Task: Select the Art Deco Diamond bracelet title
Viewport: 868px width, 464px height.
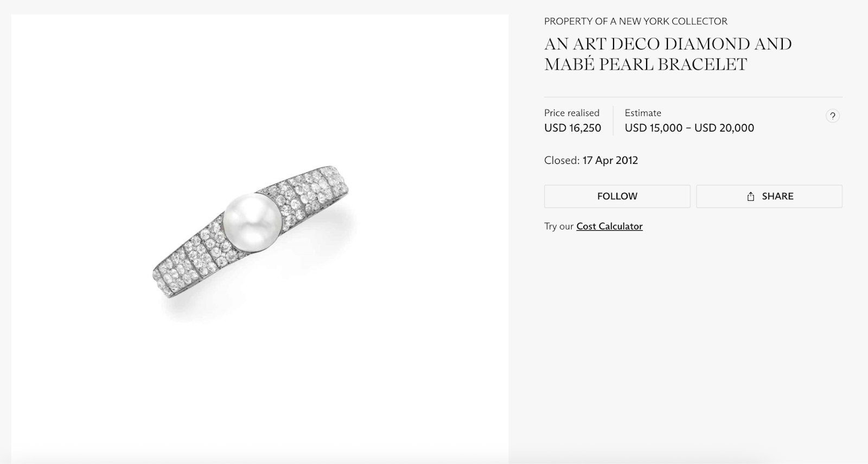Action: coord(668,54)
